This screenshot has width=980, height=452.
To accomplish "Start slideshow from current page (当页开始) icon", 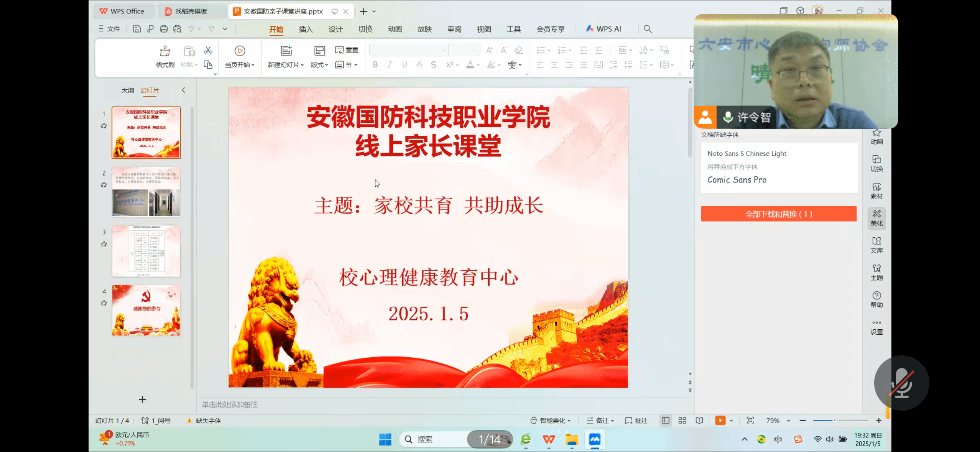I will tap(240, 51).
